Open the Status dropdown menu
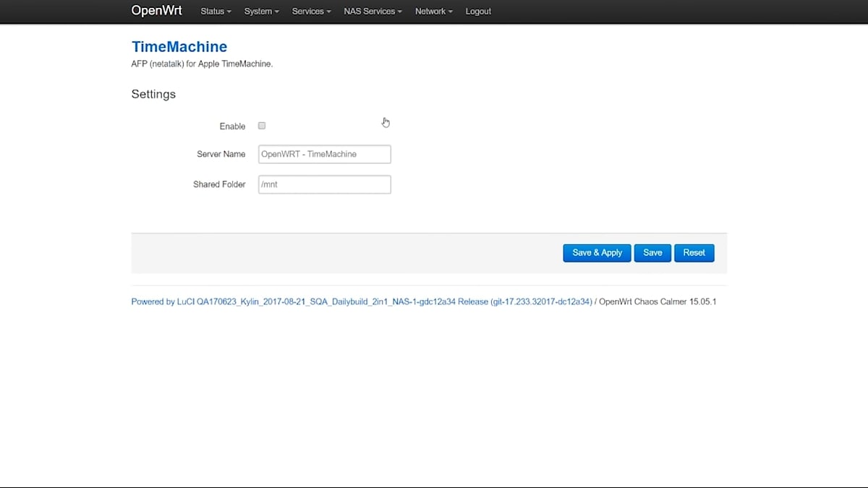This screenshot has height=488, width=868. 216,12
